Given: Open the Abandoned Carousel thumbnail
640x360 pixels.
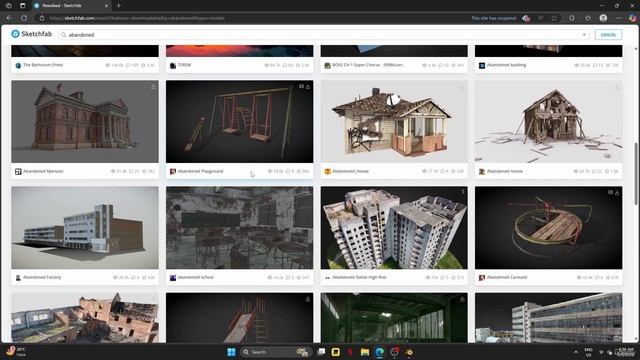Looking at the screenshot, I should (x=549, y=228).
